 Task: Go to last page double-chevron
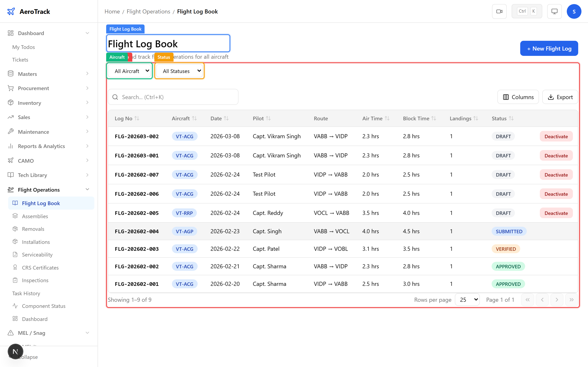(x=571, y=300)
